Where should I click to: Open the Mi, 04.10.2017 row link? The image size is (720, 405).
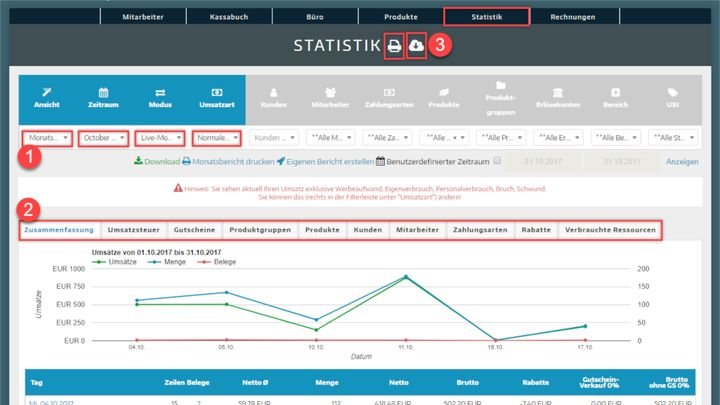point(51,402)
